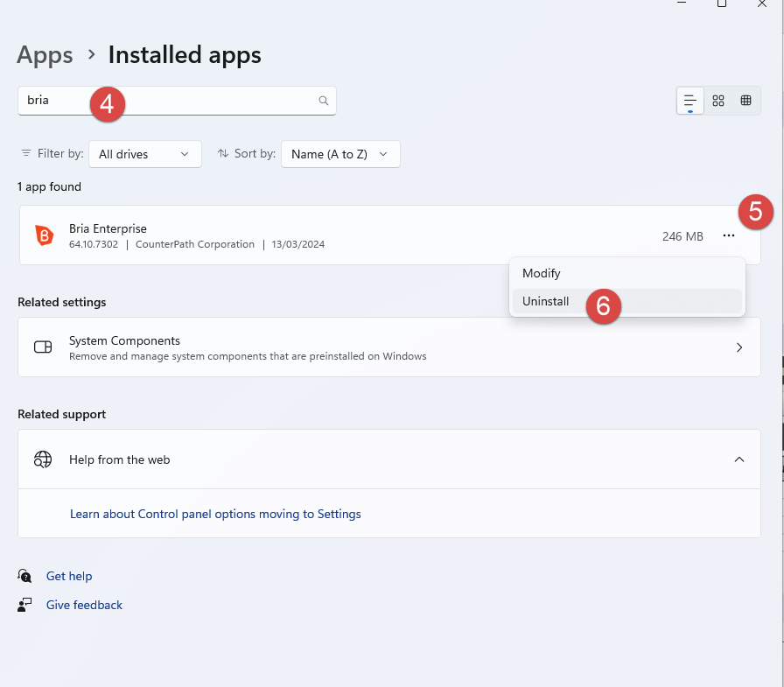Click the 64.10.7302 version text

pyautogui.click(x=94, y=244)
